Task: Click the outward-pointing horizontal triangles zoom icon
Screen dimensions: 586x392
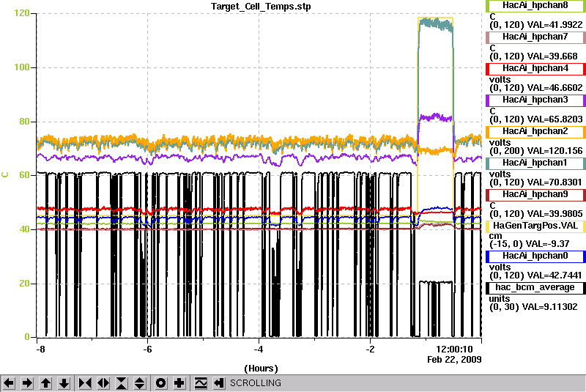Action: pyautogui.click(x=103, y=383)
